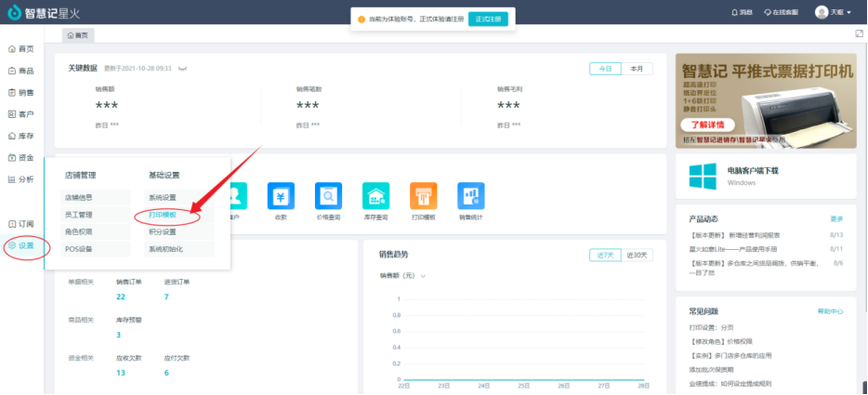Click 进货订单 count 7
This screenshot has height=395, width=868.
(166, 296)
